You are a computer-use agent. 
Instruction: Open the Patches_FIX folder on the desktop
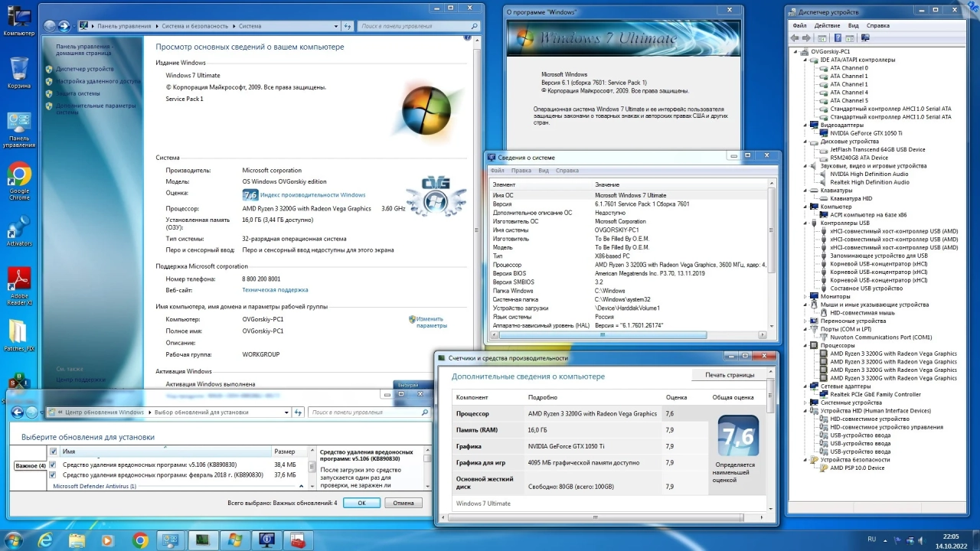[x=19, y=337]
